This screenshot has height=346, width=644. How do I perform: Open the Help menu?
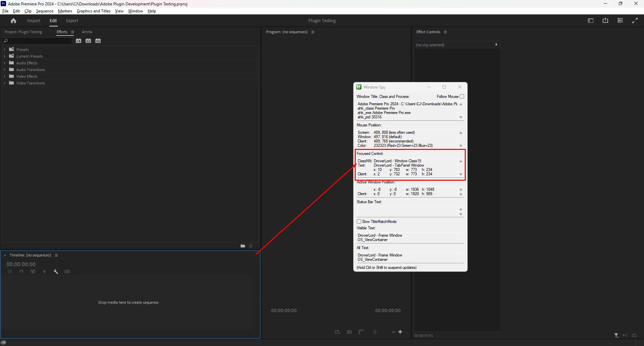tap(152, 11)
